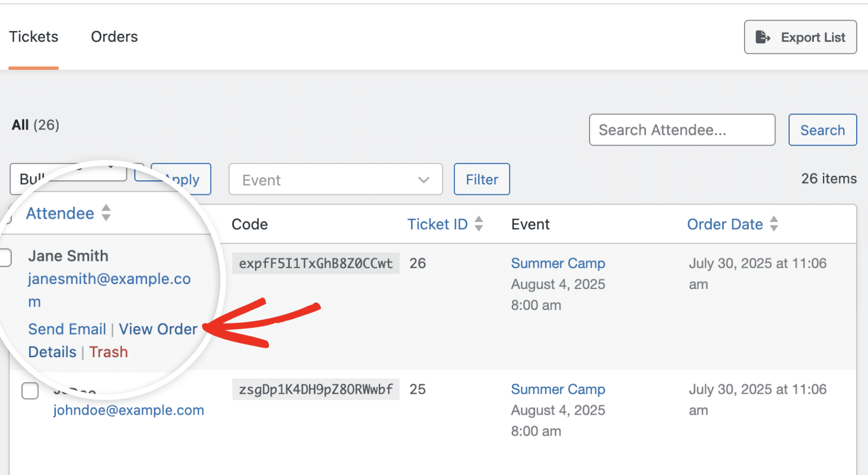
Task: Tick the checkbox beside Jane Smith
Action: tap(5, 258)
